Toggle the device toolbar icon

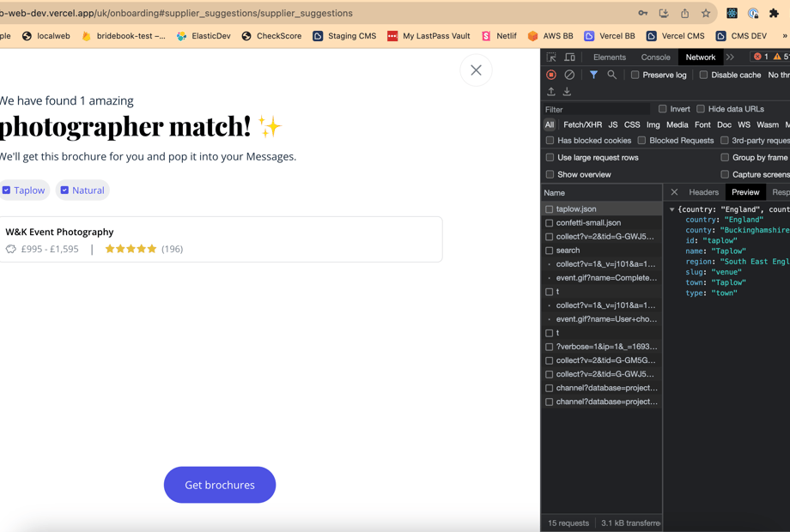(569, 57)
